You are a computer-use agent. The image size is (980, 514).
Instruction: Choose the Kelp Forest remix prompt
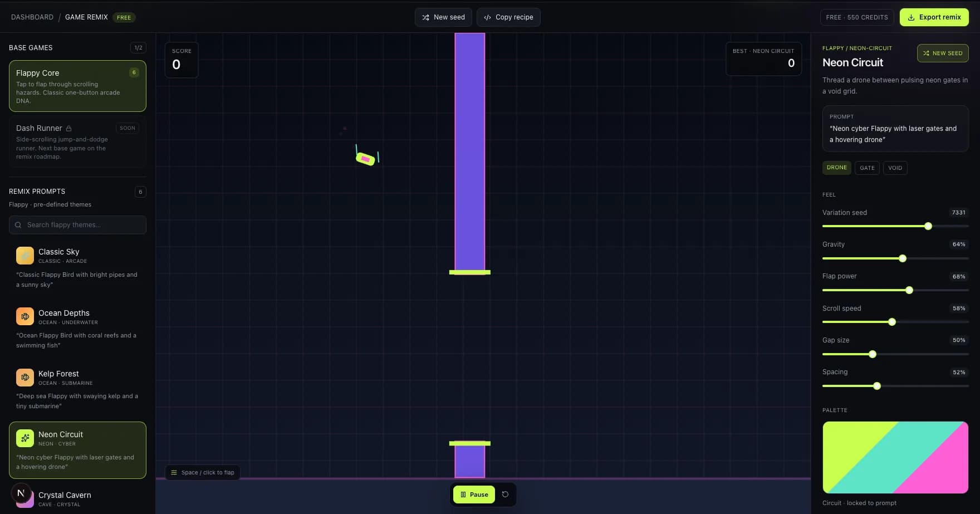[x=77, y=389]
